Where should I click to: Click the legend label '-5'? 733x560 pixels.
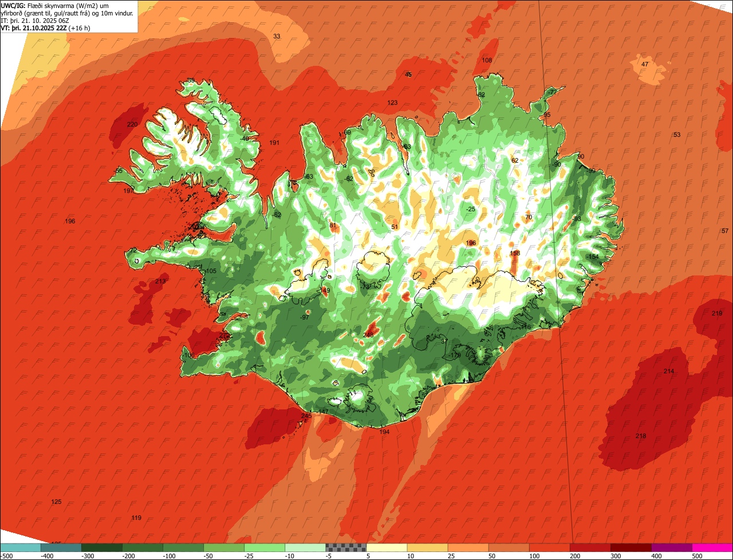point(330,556)
